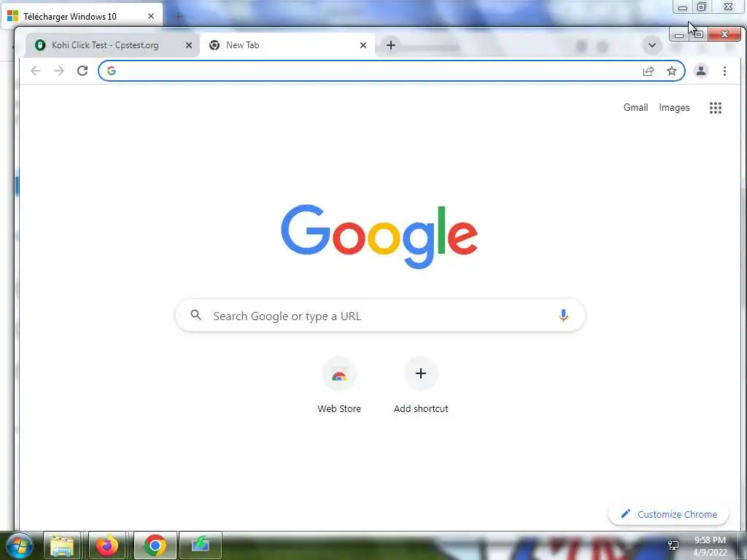Open the Chrome three-dot menu
747x560 pixels.
pyautogui.click(x=724, y=71)
